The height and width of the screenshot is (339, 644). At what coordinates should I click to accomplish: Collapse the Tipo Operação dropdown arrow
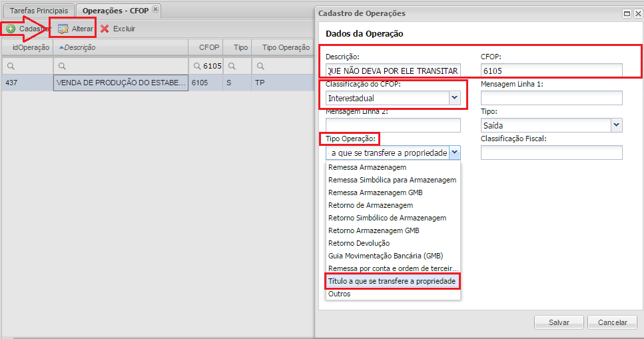(454, 153)
